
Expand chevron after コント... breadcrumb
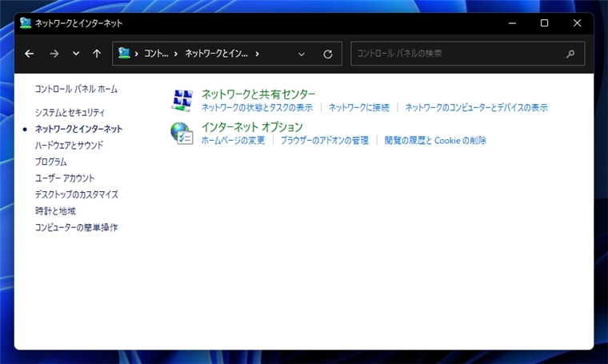(x=176, y=54)
